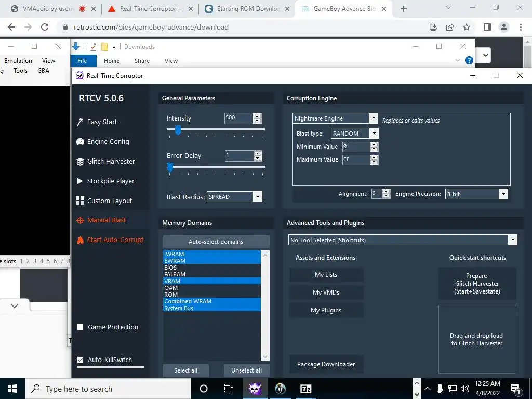The width and height of the screenshot is (532, 399).
Task: Select ROM memory domain
Action: click(212, 295)
